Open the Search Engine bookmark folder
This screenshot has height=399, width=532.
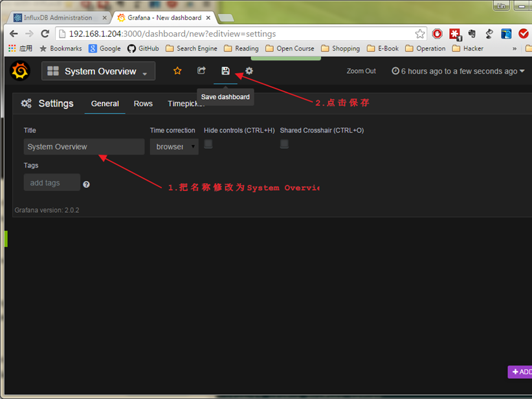192,49
